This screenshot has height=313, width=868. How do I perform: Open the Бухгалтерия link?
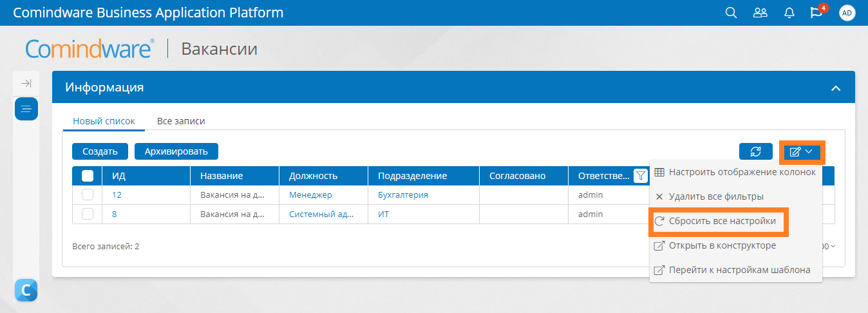[403, 194]
